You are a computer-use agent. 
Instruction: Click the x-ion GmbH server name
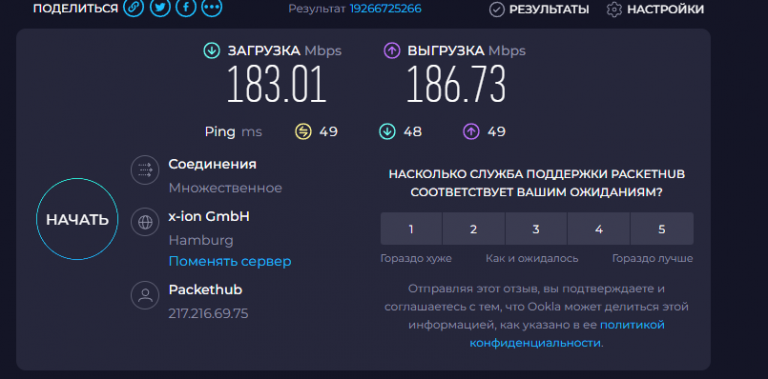pos(209,216)
